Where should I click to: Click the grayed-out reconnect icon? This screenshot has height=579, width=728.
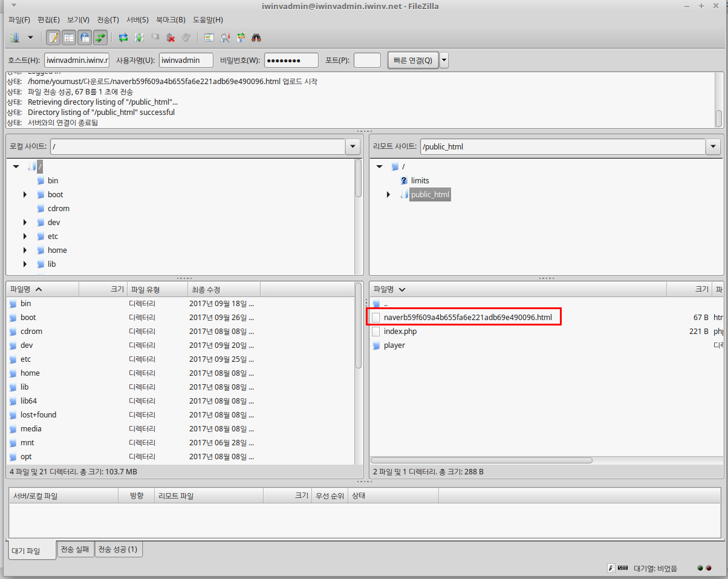point(186,38)
